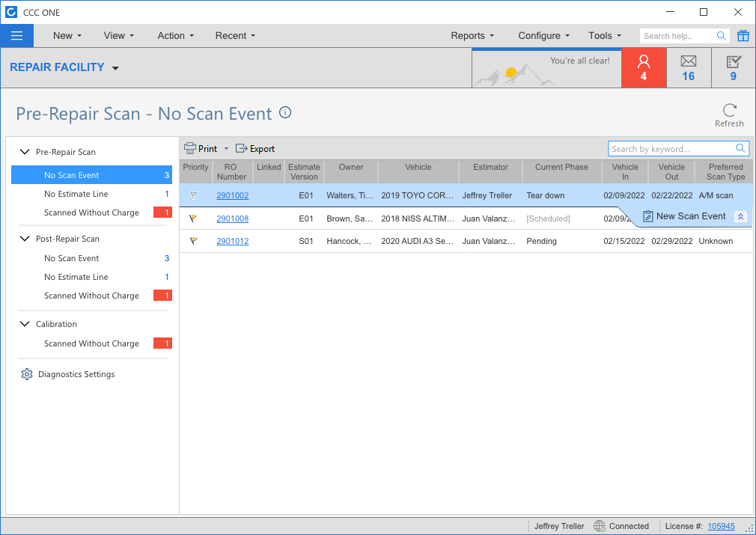The width and height of the screenshot is (756, 535).
Task: Click the keyword search magnifier icon
Action: [x=740, y=148]
